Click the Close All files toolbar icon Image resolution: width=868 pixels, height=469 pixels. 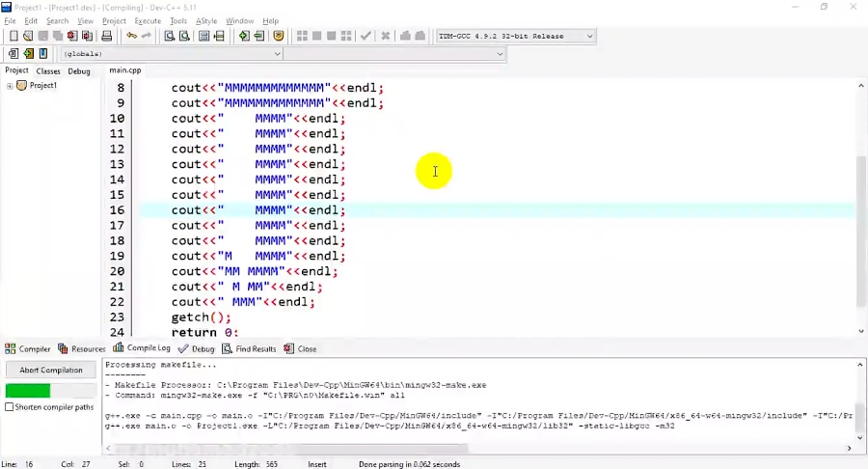pos(88,36)
